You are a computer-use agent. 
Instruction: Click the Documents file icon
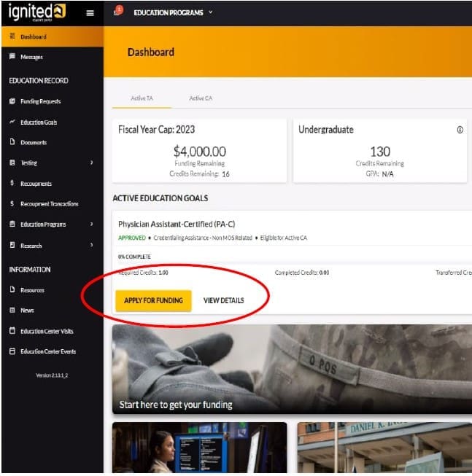pos(12,143)
